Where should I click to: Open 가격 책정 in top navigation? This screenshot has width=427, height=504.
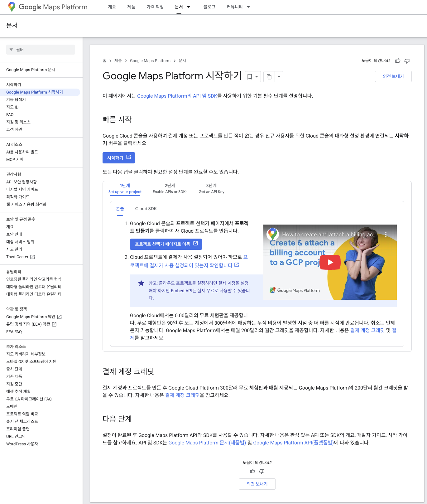tap(155, 7)
